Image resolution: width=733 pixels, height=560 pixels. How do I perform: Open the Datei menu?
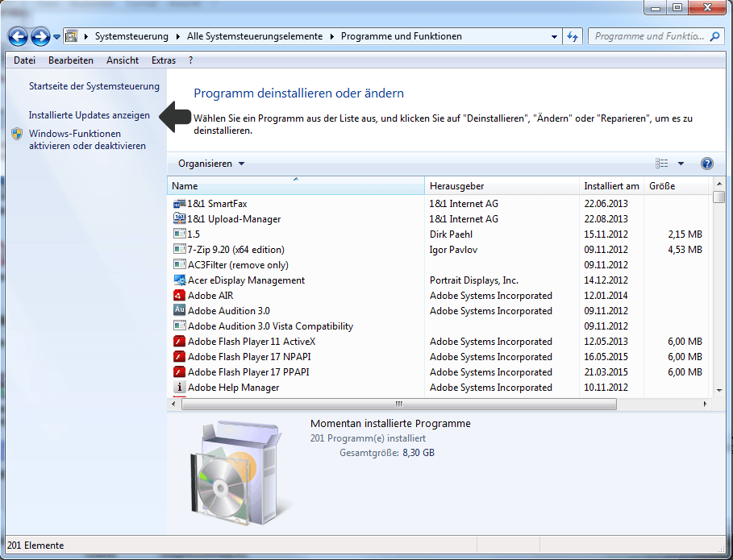pos(25,60)
